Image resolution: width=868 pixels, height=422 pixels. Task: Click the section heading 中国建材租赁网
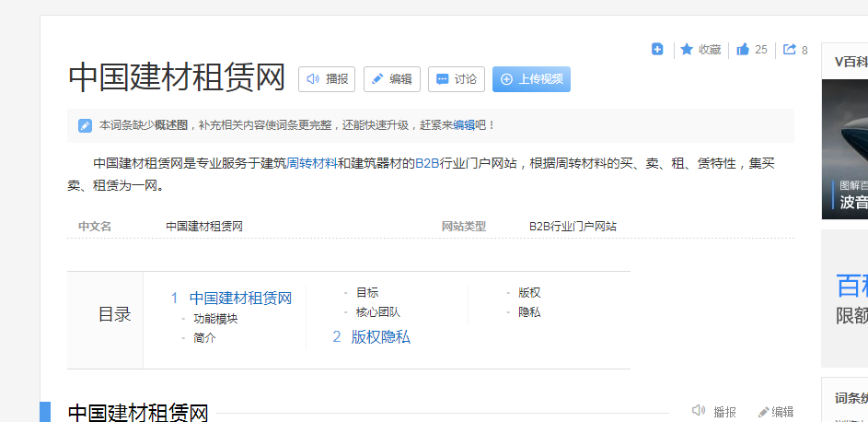point(138,413)
